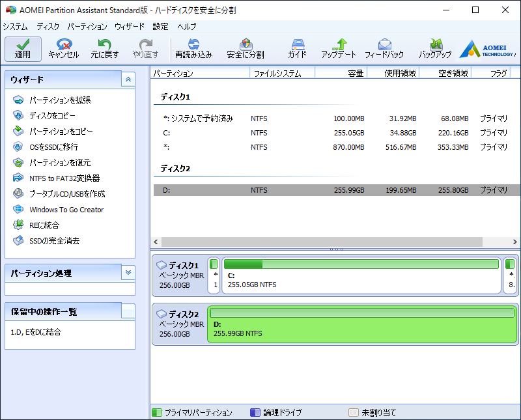
Task: Sort by the 空き領域 column header
Action: pyautogui.click(x=445, y=73)
